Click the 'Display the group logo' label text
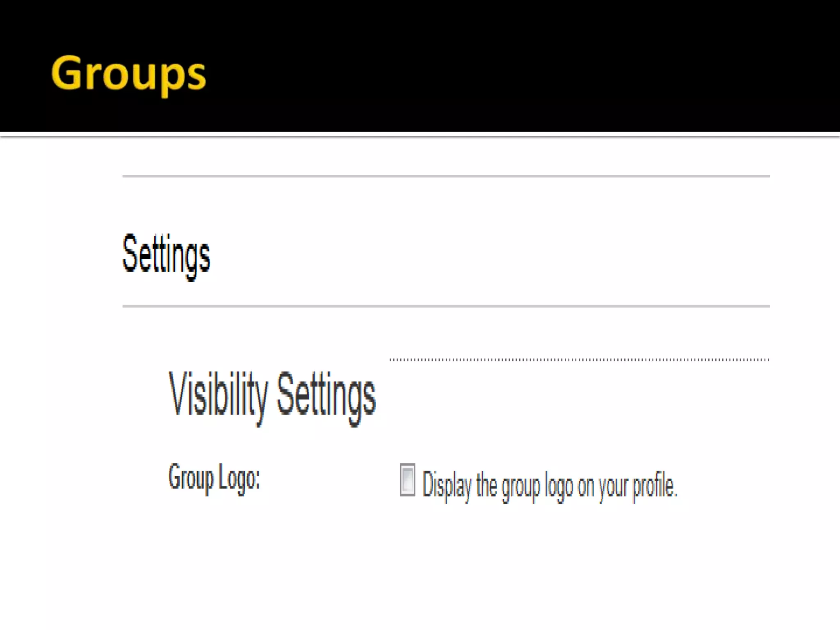840x630 pixels. click(549, 485)
